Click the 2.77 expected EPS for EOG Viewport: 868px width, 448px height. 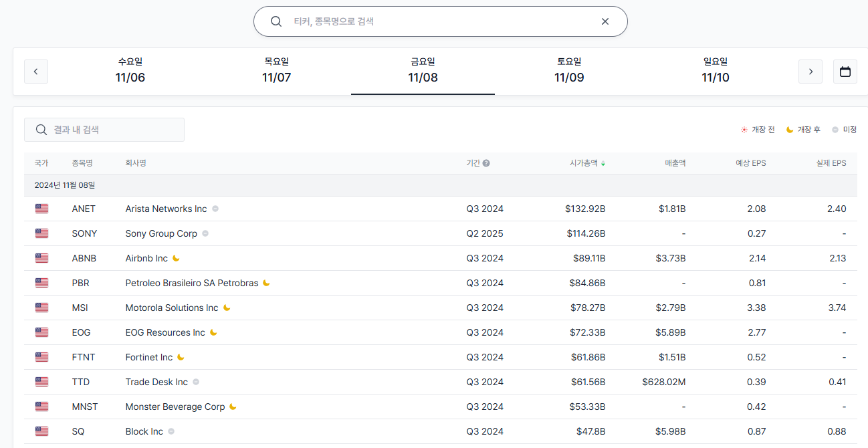point(756,332)
